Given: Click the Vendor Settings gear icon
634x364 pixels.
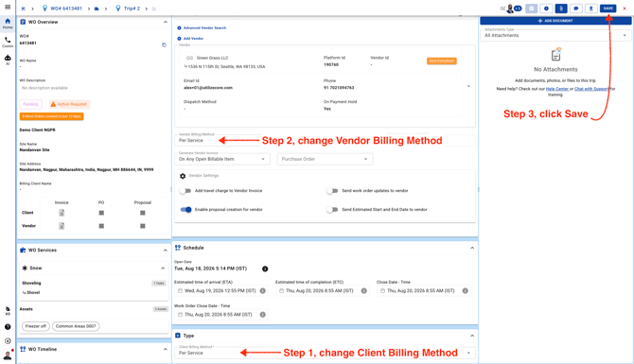Looking at the screenshot, I should pyautogui.click(x=183, y=176).
